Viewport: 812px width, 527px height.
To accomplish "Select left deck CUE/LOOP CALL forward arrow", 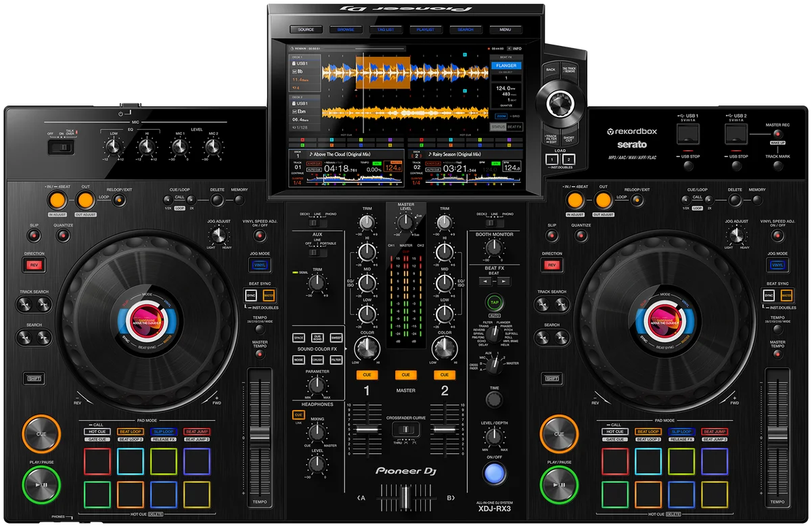I will click(191, 200).
